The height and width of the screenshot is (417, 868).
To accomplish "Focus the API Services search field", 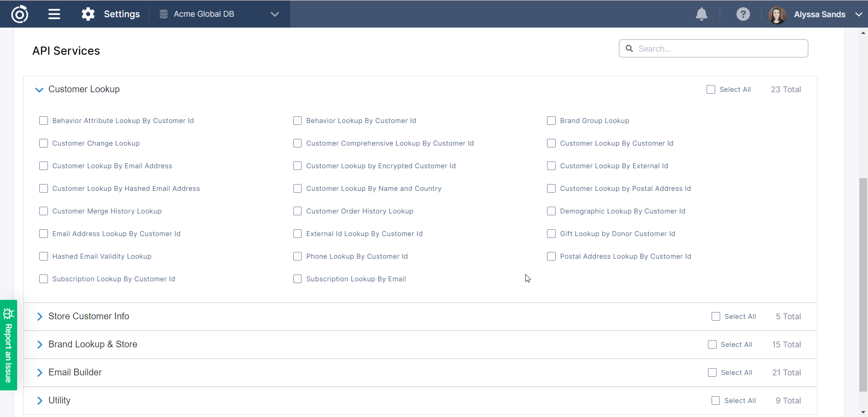I will (719, 49).
